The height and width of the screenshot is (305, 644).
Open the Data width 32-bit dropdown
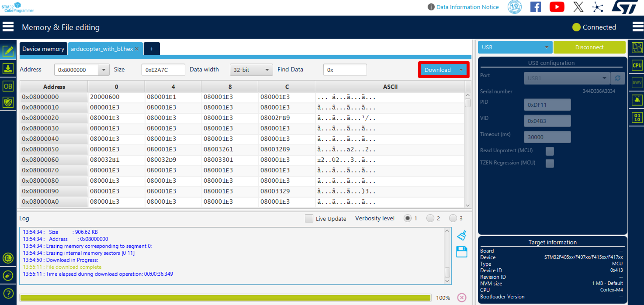[x=251, y=70]
